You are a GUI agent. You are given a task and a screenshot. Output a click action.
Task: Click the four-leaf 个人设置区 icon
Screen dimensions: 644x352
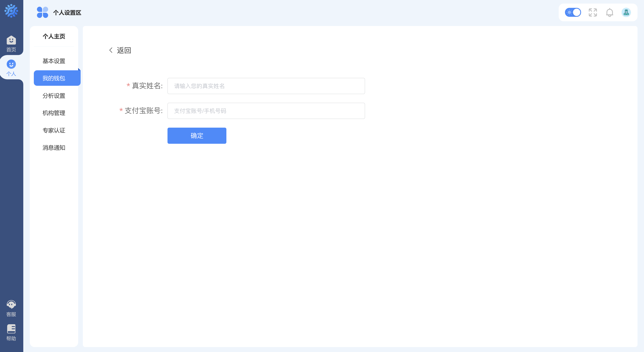point(43,13)
